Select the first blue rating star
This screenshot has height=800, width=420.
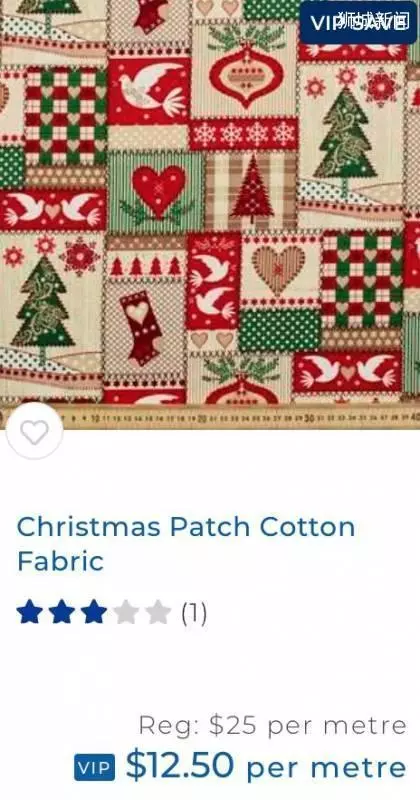pos(29,612)
